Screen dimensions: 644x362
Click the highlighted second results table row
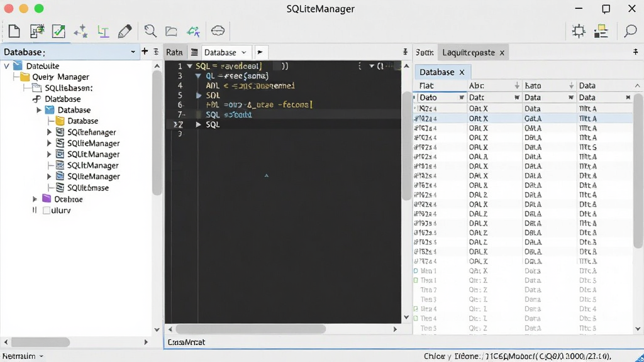tap(523, 118)
